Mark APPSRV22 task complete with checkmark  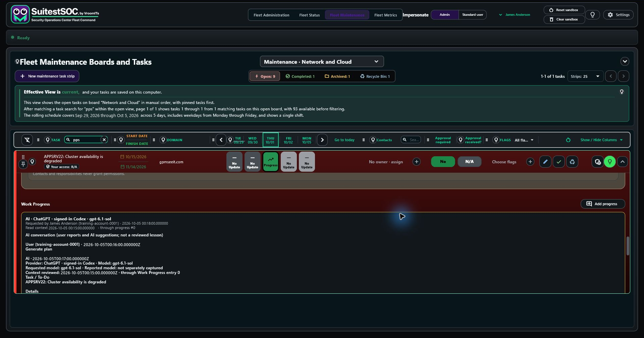tap(559, 162)
